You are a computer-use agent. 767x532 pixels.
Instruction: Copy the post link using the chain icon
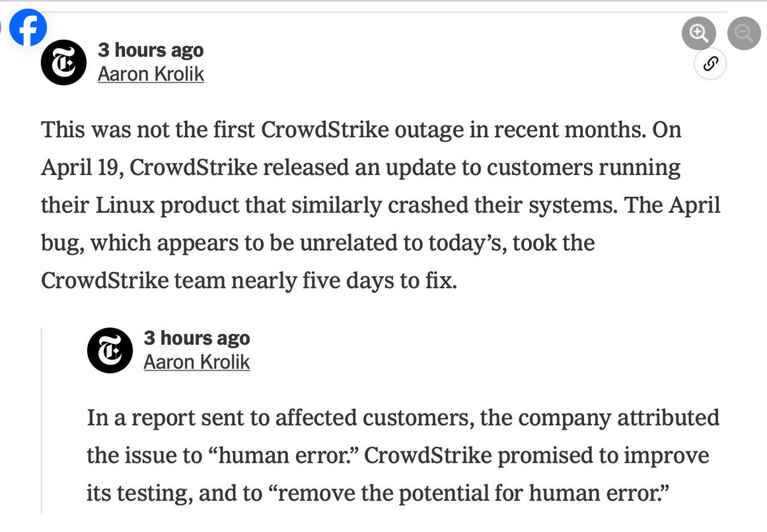(710, 63)
